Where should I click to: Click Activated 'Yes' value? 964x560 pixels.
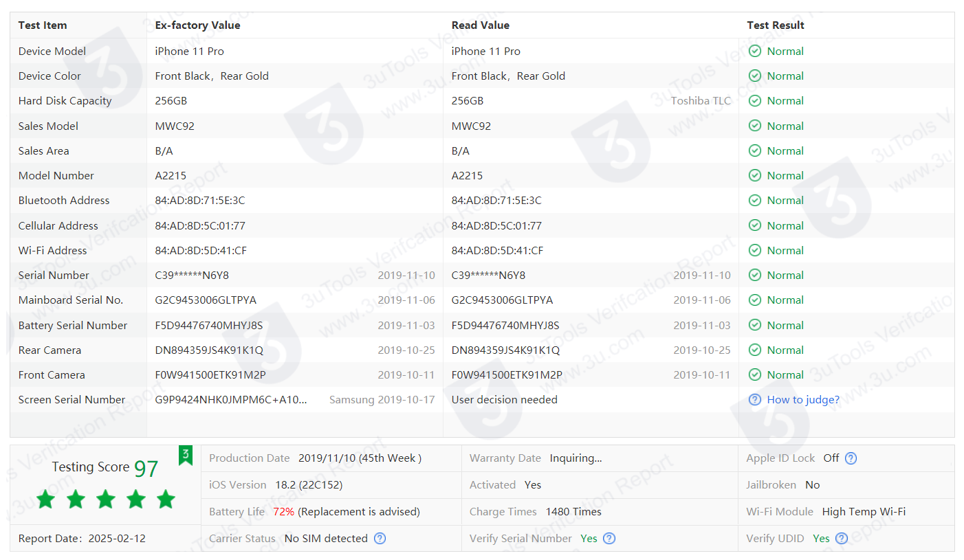[533, 485]
